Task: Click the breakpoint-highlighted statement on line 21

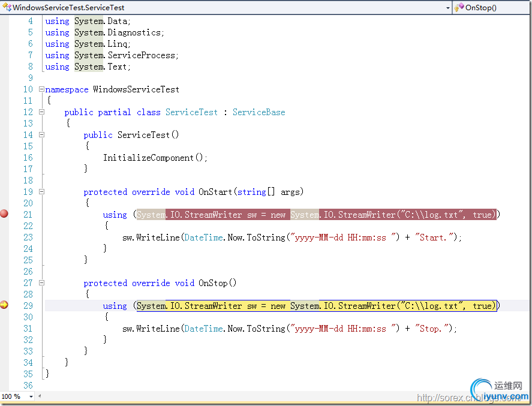Action: point(317,215)
